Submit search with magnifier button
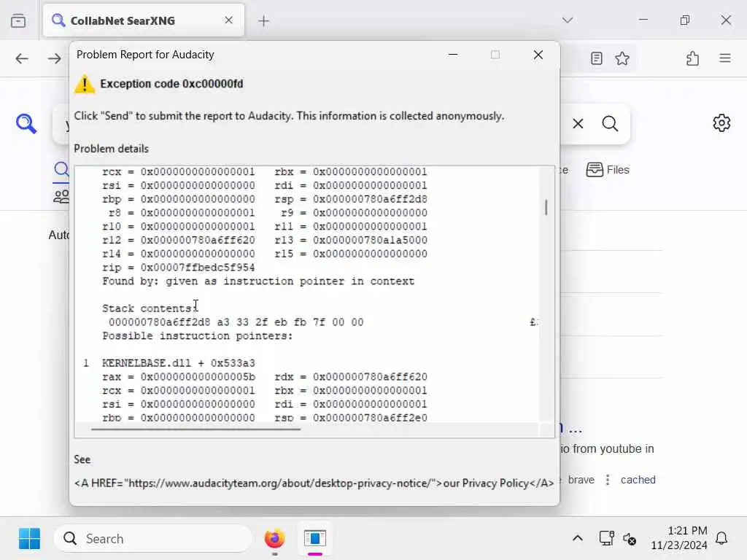This screenshot has width=747, height=560. click(610, 124)
